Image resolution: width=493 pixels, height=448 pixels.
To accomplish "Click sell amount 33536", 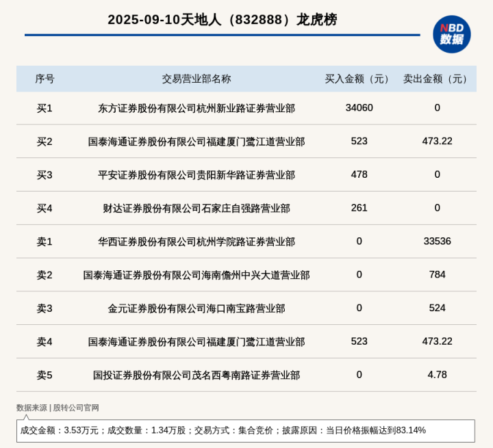I will click(x=438, y=241).
